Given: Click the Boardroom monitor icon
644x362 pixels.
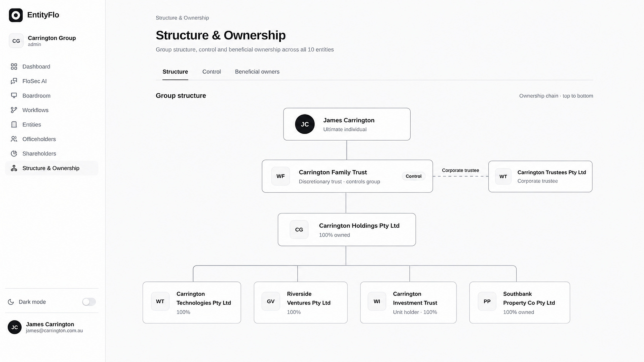Looking at the screenshot, I should tap(14, 95).
